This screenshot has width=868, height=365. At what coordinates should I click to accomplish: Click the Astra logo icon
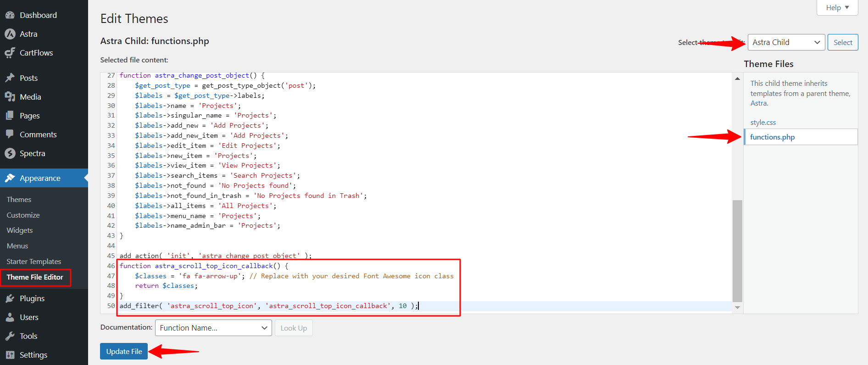[10, 34]
